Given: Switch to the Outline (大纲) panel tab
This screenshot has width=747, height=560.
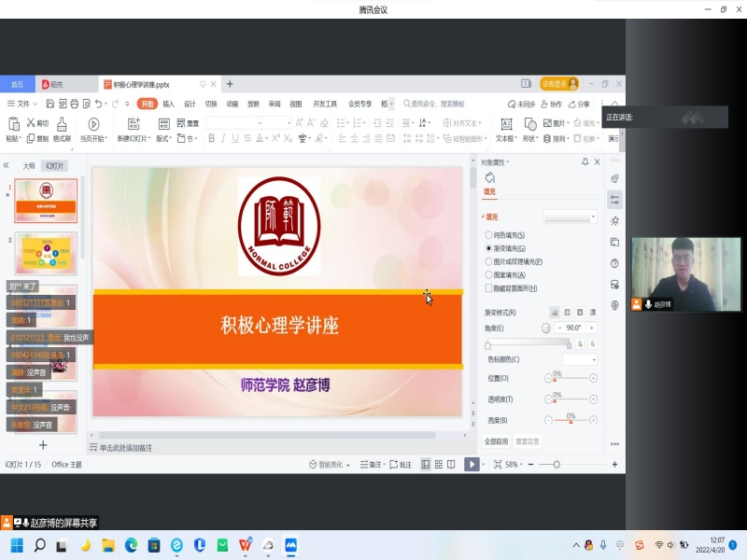Looking at the screenshot, I should pos(29,166).
